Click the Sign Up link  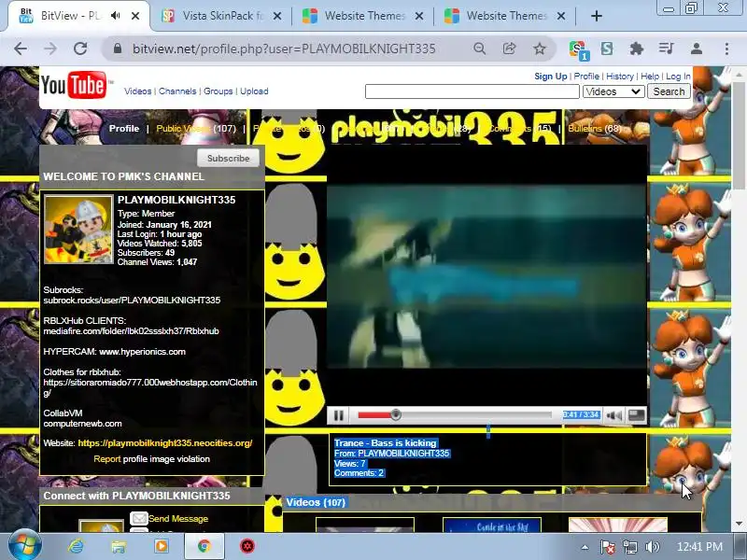[x=550, y=77]
